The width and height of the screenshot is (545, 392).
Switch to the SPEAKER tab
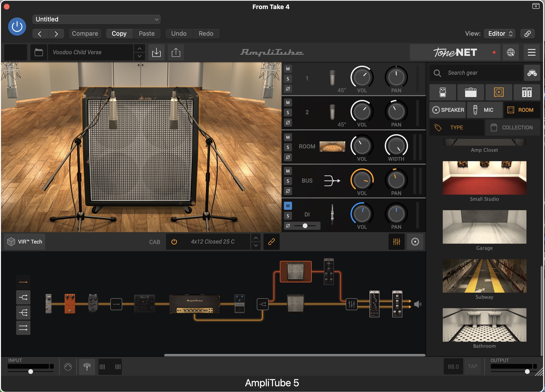(448, 110)
